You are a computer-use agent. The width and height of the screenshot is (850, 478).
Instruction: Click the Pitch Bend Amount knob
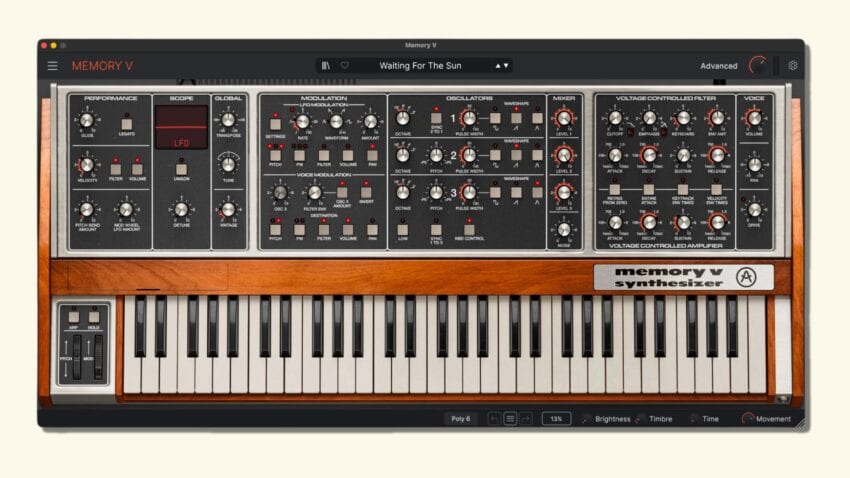coord(87,209)
